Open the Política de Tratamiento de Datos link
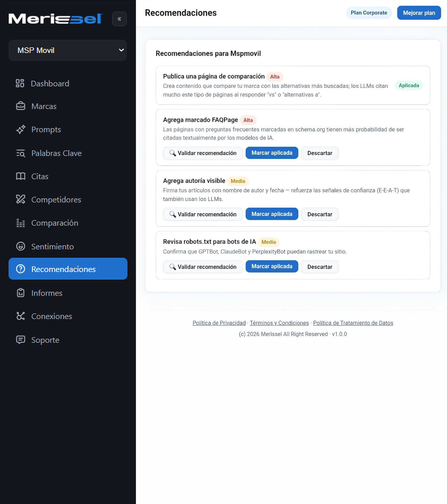Viewport: 447px width, 504px height. 353,323
